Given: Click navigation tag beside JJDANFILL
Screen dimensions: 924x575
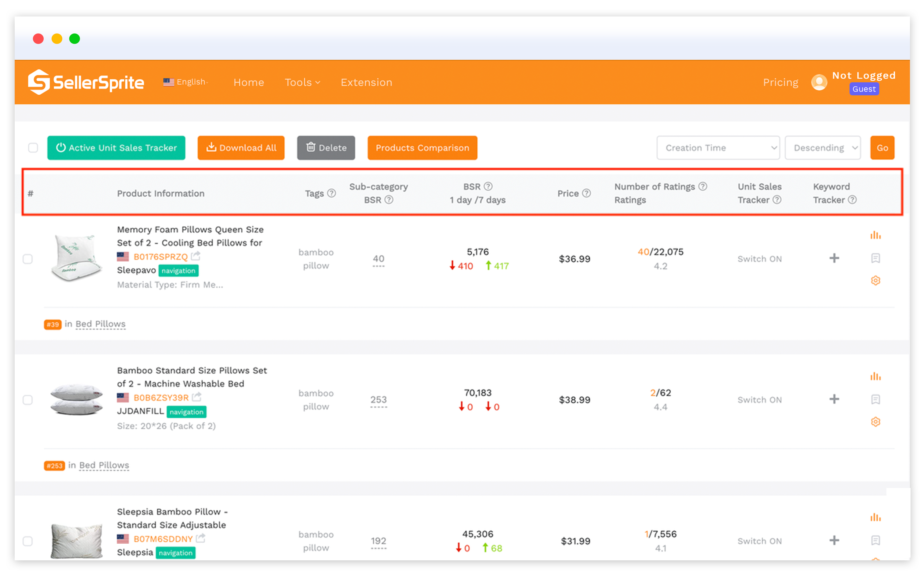Looking at the screenshot, I should pyautogui.click(x=186, y=412).
